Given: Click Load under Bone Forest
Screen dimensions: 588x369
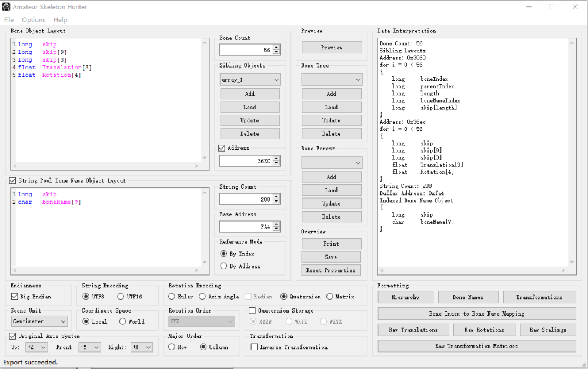Looking at the screenshot, I should tap(330, 190).
